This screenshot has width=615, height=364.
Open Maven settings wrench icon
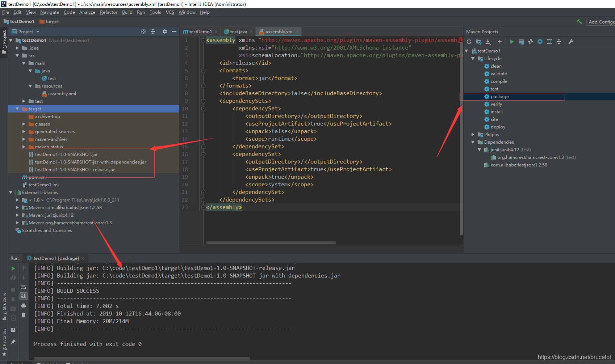click(x=571, y=42)
